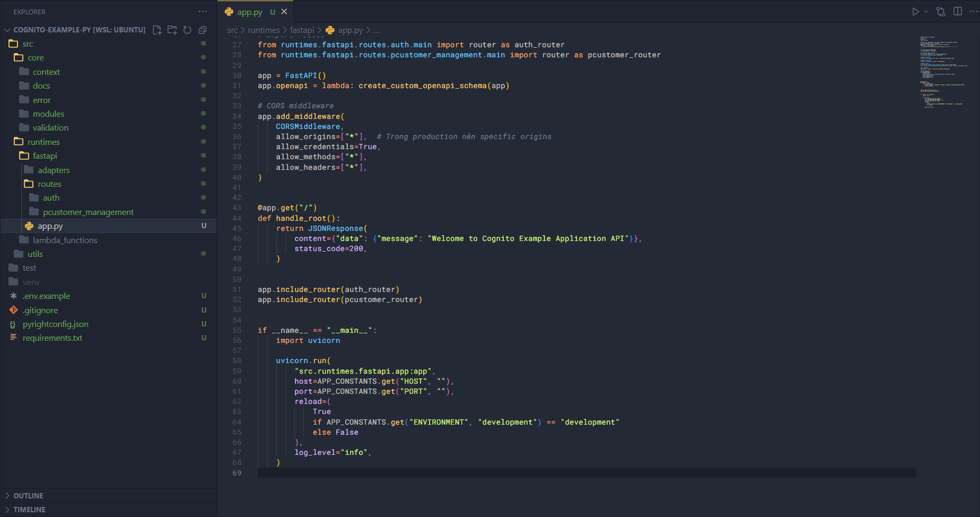This screenshot has height=517, width=980.
Task: Expand the lambda_functions folder
Action: tap(65, 240)
